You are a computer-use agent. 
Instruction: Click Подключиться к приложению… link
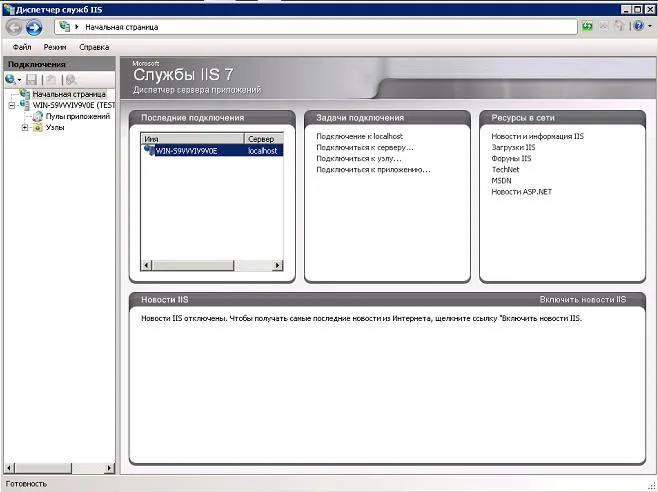pos(373,170)
